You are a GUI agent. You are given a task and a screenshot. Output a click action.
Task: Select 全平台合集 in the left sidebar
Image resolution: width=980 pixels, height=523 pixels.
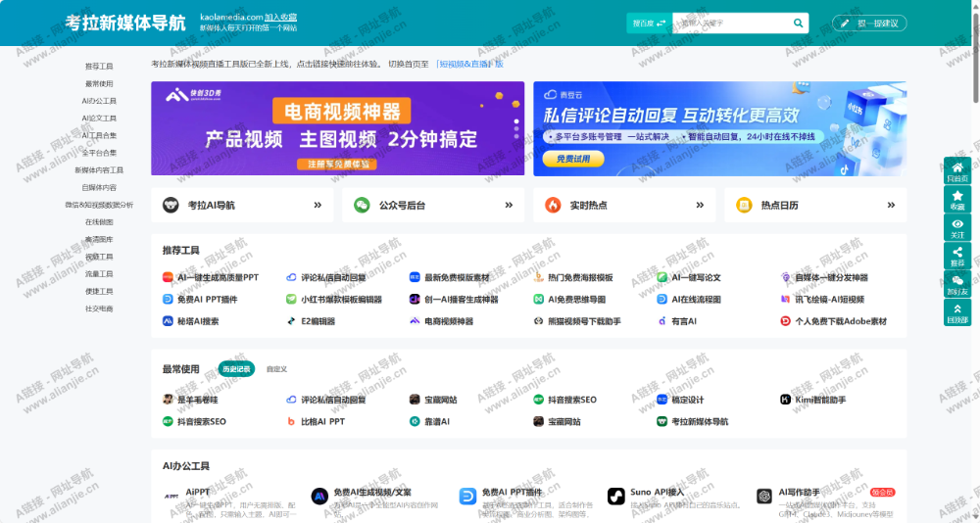click(x=99, y=153)
